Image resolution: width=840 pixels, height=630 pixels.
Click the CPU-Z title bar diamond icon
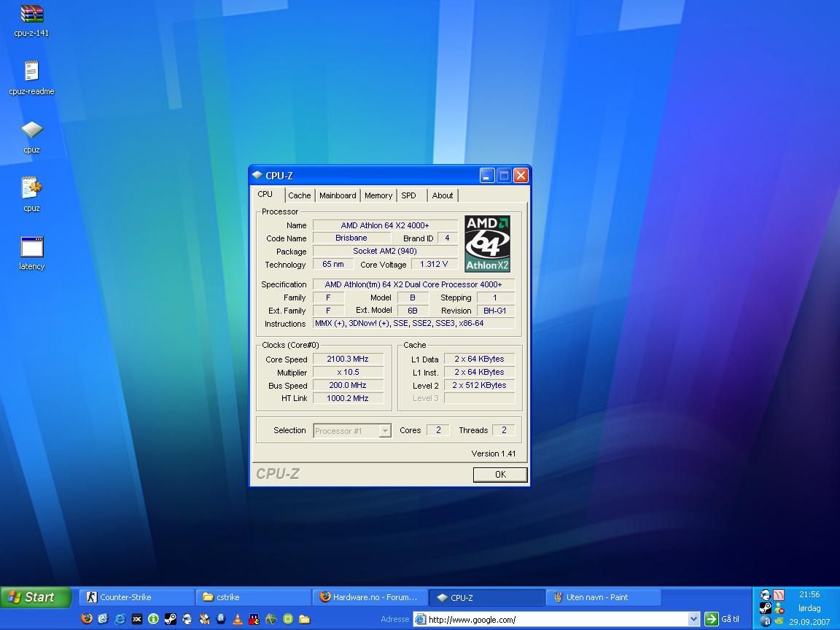click(257, 175)
